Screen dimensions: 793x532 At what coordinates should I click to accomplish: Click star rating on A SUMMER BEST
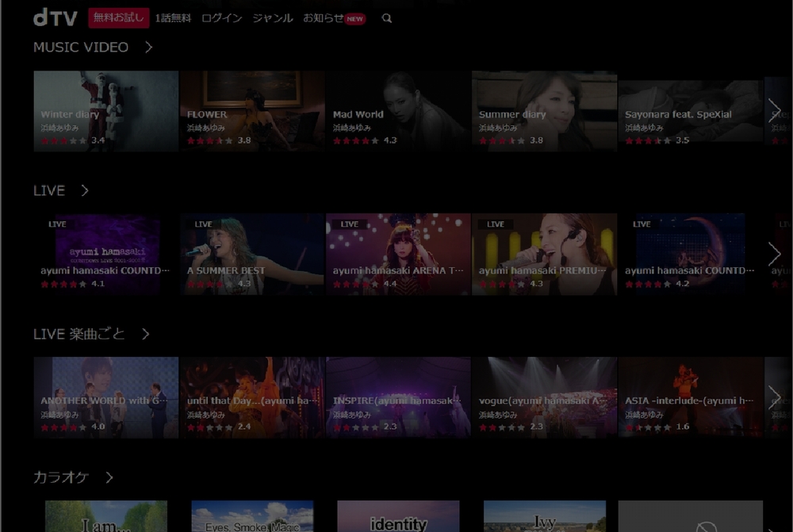(210, 284)
